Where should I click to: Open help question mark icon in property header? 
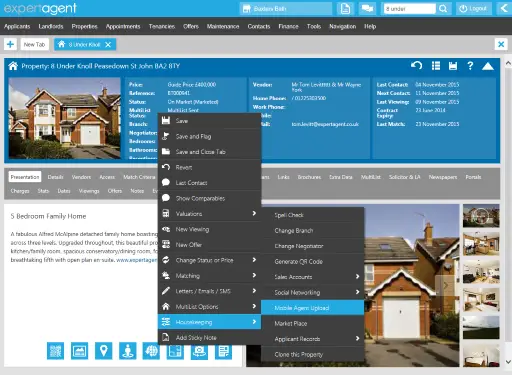coord(470,66)
